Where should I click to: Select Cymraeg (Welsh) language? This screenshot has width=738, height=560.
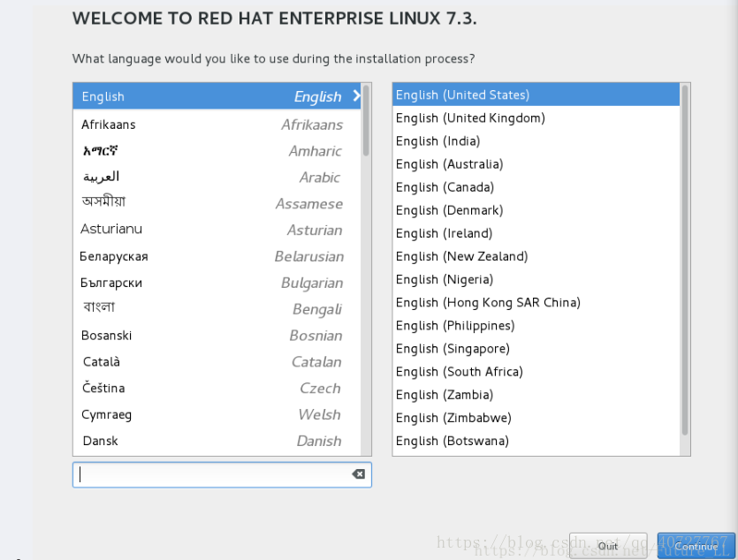pyautogui.click(x=217, y=414)
